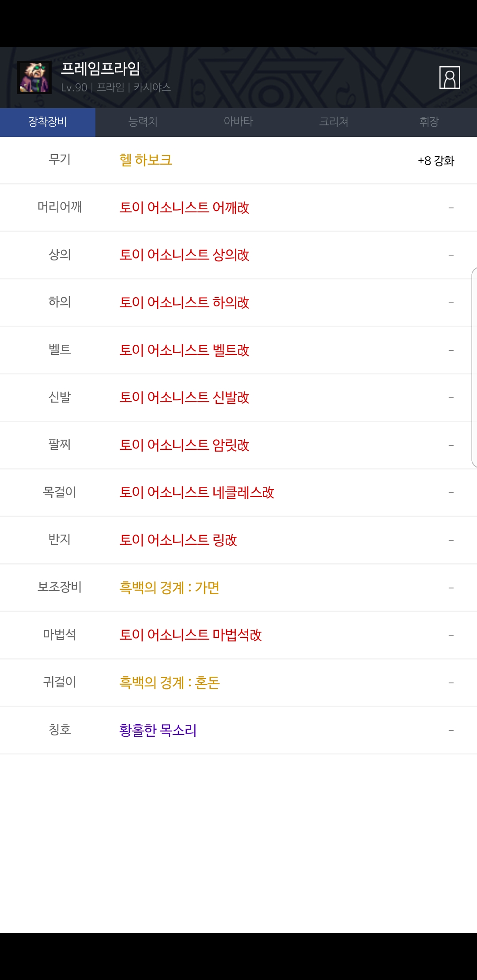Open 흑백의 경계 : 가면 item
477x980 pixels.
pos(169,588)
